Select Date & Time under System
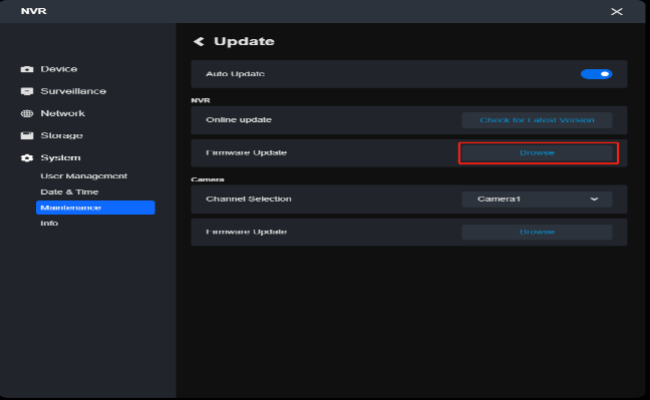 [69, 192]
